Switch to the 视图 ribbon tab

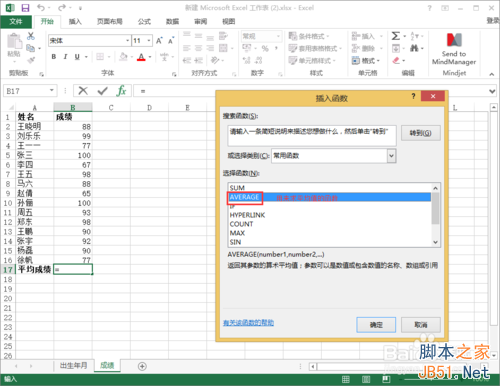click(229, 22)
